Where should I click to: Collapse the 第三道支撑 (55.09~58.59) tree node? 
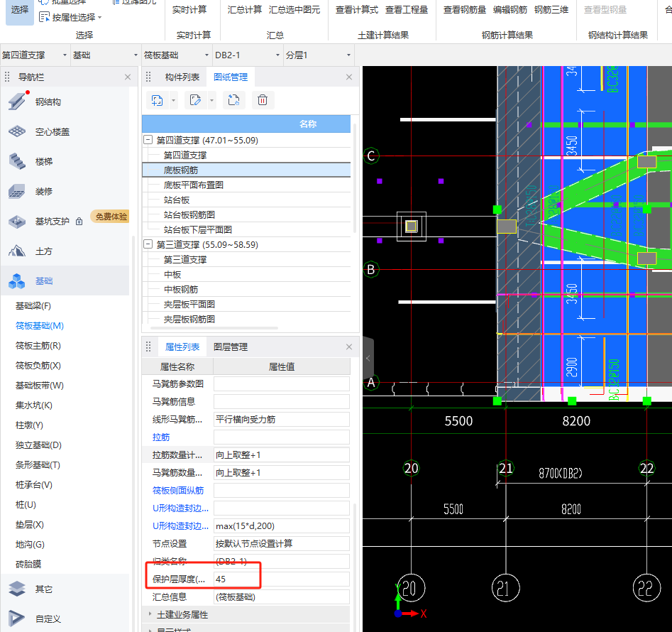[x=148, y=244]
